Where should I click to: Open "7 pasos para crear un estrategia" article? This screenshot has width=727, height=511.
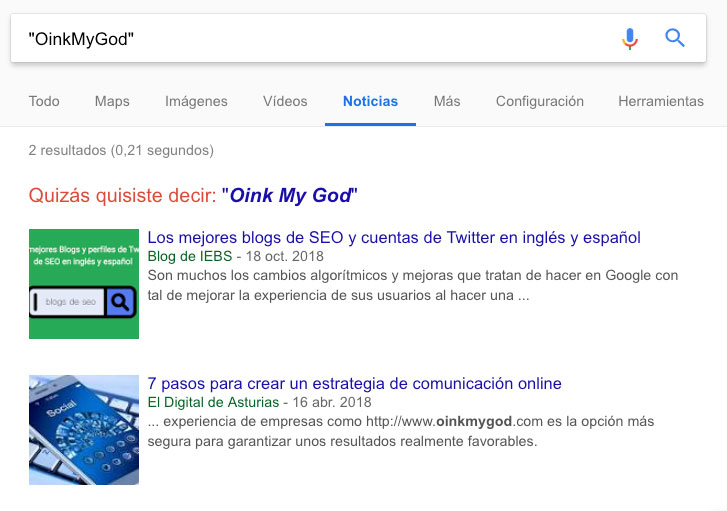(355, 383)
